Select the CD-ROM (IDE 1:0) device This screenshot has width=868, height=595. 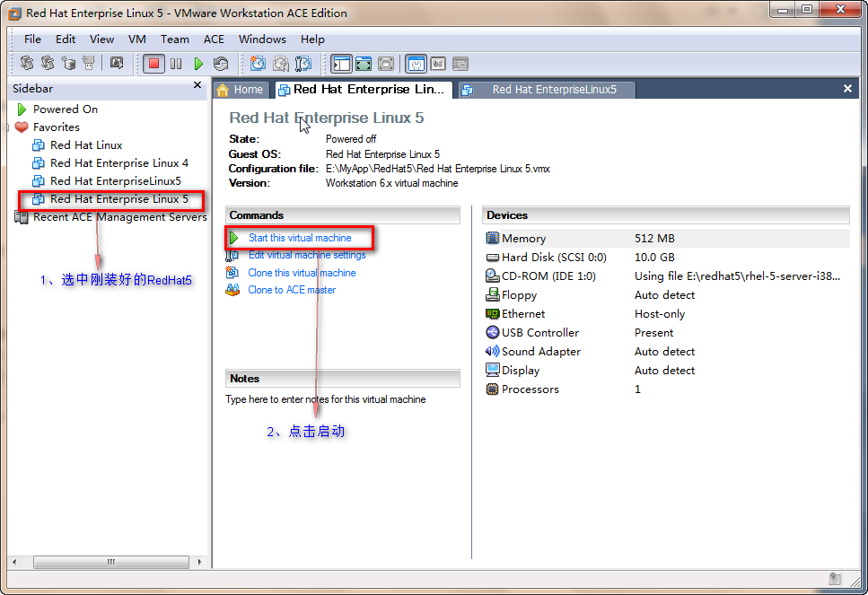point(667,276)
